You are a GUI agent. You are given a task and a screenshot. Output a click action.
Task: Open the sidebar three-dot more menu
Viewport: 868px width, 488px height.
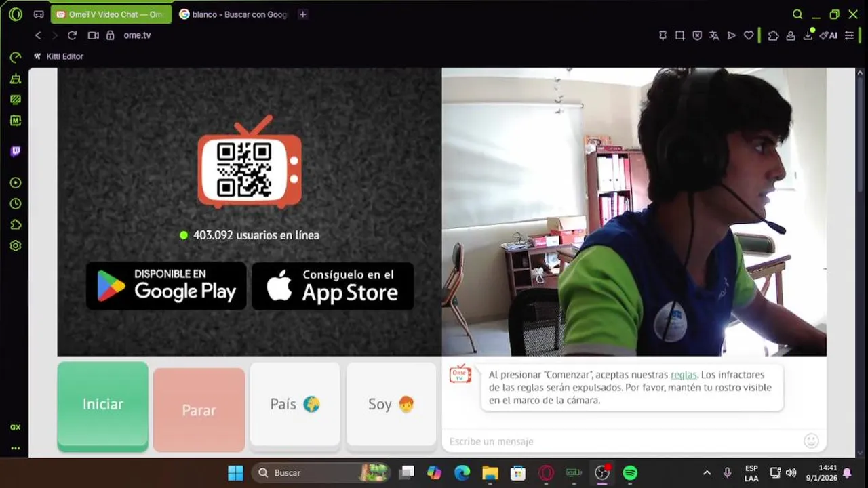(x=16, y=448)
